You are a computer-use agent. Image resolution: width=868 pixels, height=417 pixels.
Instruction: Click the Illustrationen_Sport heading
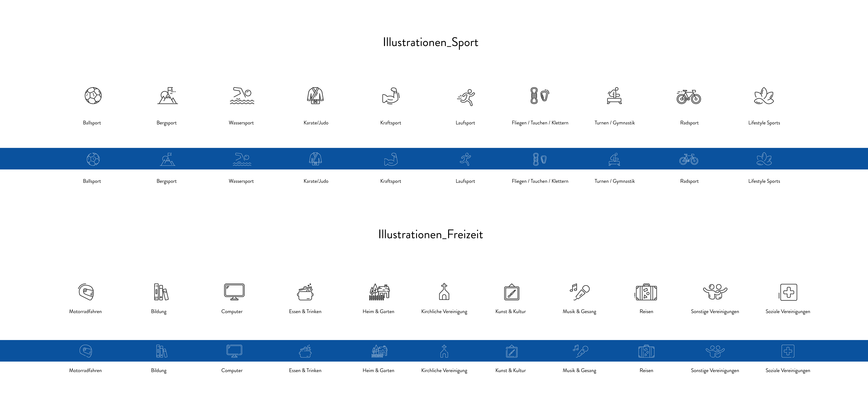click(431, 42)
